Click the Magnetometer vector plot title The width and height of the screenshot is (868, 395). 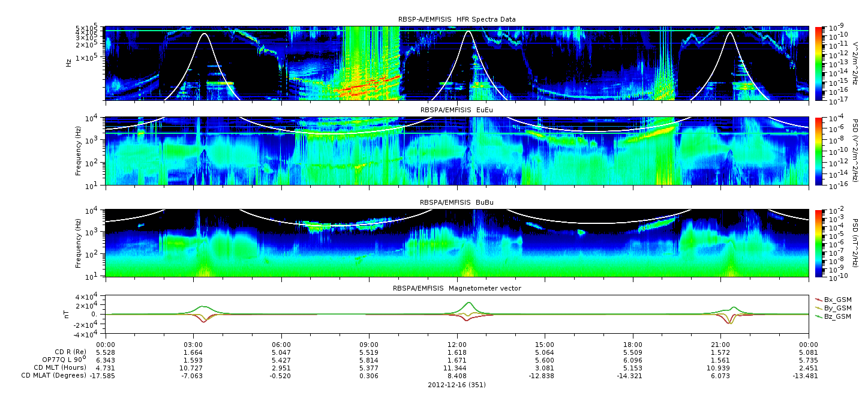456,288
